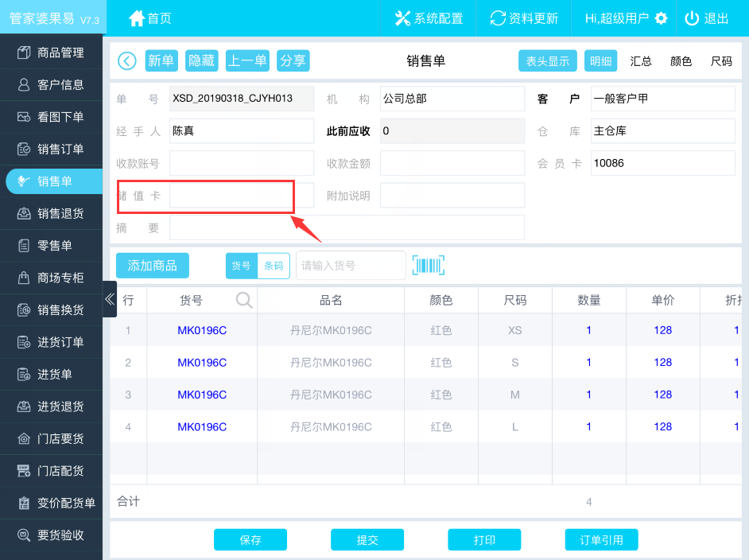
Task: Switch input mode to 货号
Action: click(x=241, y=266)
